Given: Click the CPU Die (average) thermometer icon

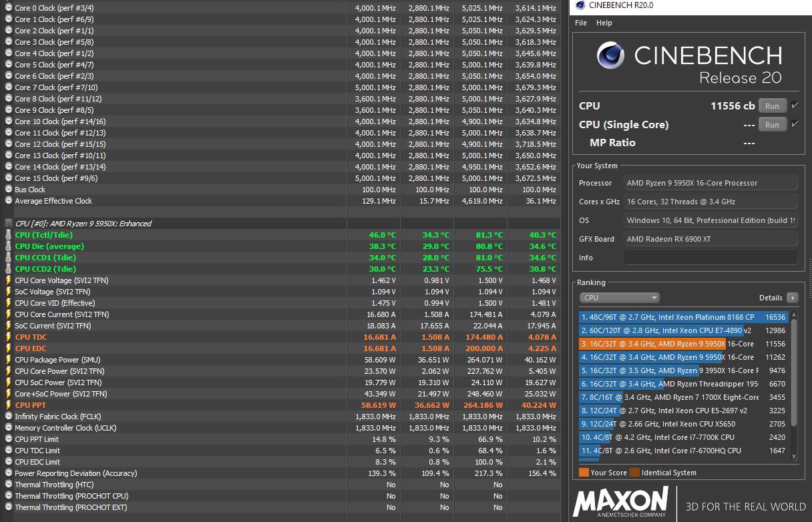Looking at the screenshot, I should [x=9, y=246].
